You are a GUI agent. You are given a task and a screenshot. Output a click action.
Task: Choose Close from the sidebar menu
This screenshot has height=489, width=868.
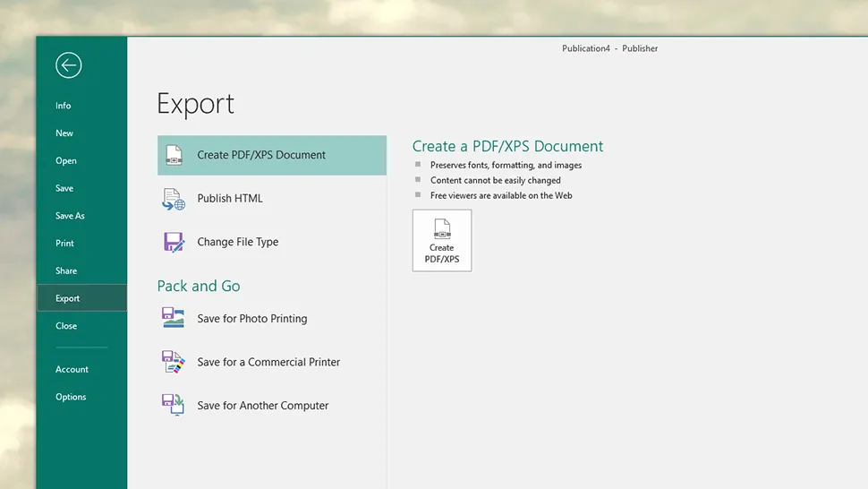[x=66, y=326]
